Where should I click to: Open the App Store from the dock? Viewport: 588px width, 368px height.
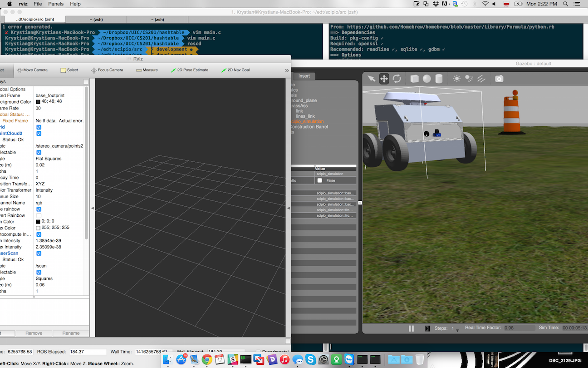(x=181, y=359)
